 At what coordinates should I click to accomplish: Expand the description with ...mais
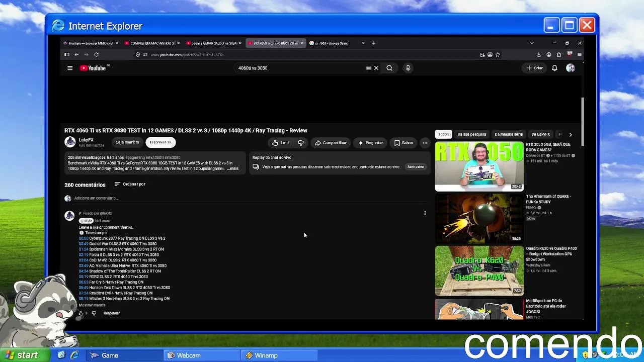click(232, 168)
